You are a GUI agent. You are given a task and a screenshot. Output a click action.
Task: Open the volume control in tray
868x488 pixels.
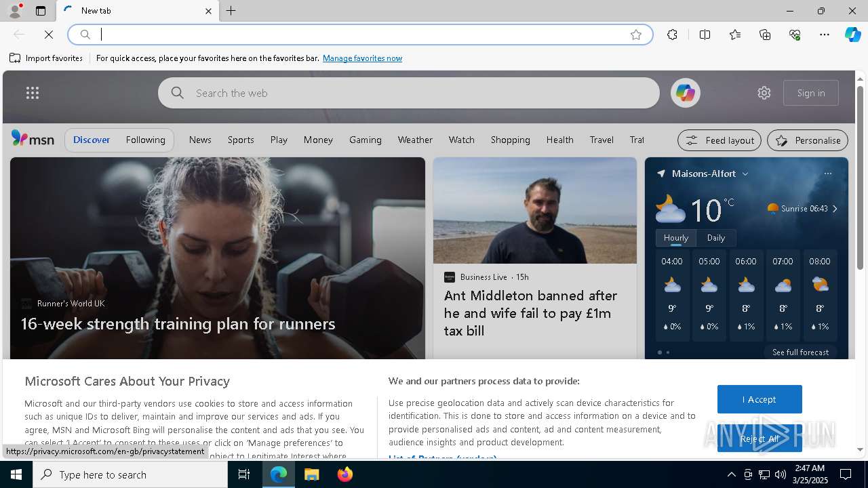pos(781,474)
